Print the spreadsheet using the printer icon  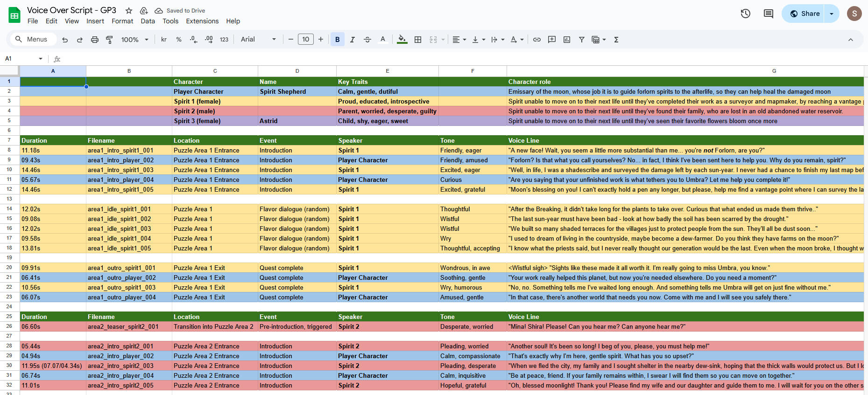click(95, 40)
